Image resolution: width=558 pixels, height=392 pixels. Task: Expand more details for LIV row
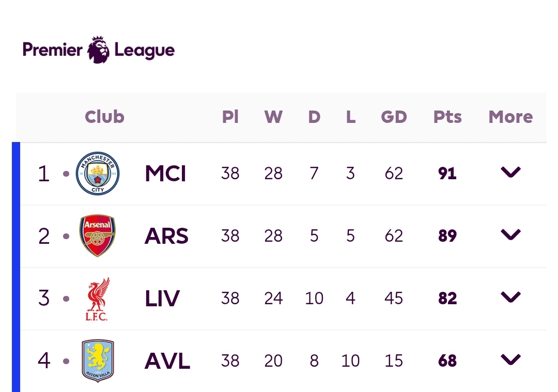pyautogui.click(x=510, y=297)
